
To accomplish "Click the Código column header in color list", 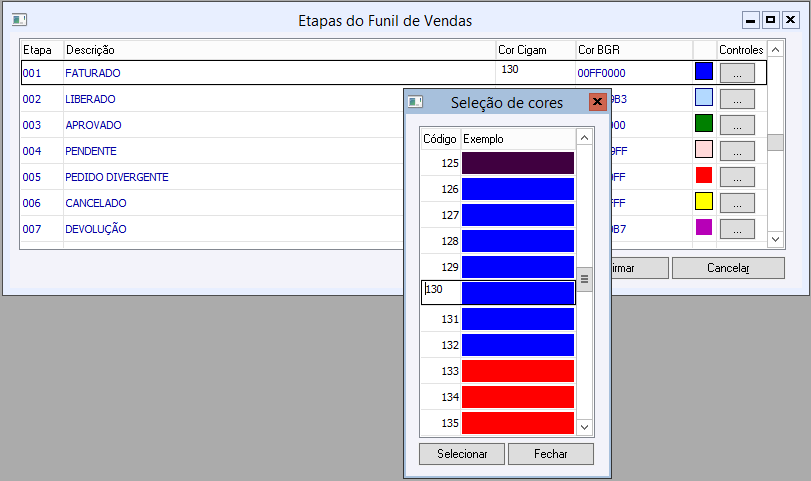I will tap(440, 139).
